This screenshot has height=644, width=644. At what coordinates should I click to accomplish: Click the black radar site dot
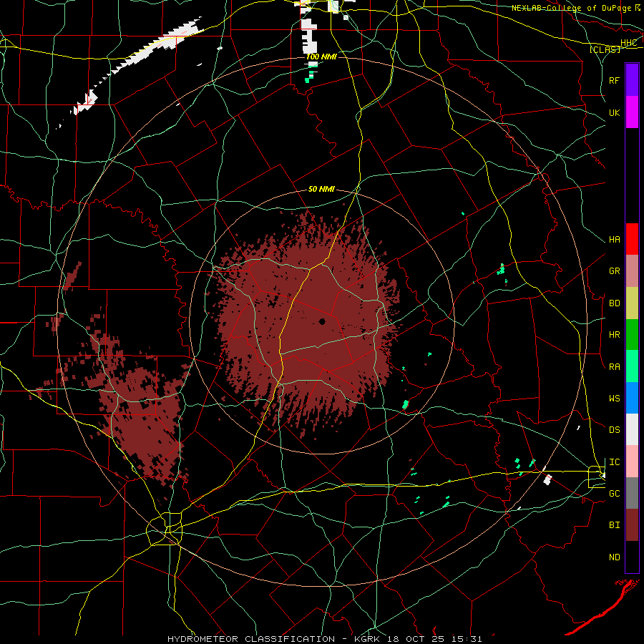pyautogui.click(x=322, y=321)
